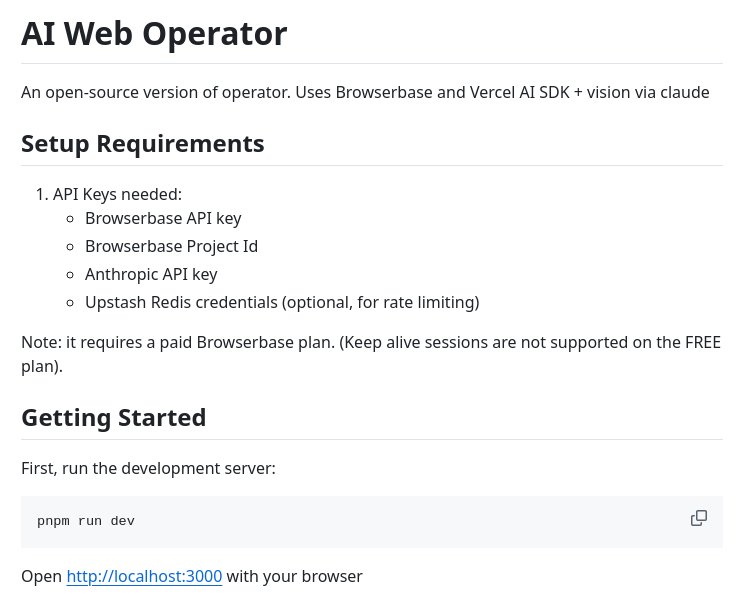Click the 'First, run the development server:' line

point(148,468)
